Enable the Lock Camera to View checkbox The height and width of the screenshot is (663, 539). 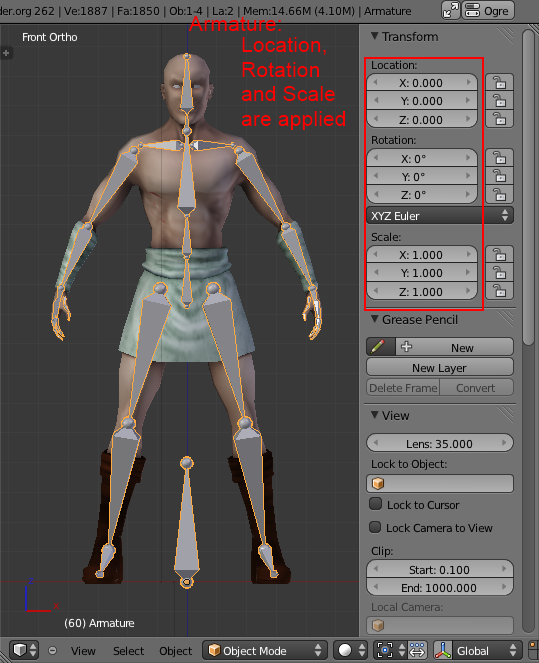click(x=375, y=527)
